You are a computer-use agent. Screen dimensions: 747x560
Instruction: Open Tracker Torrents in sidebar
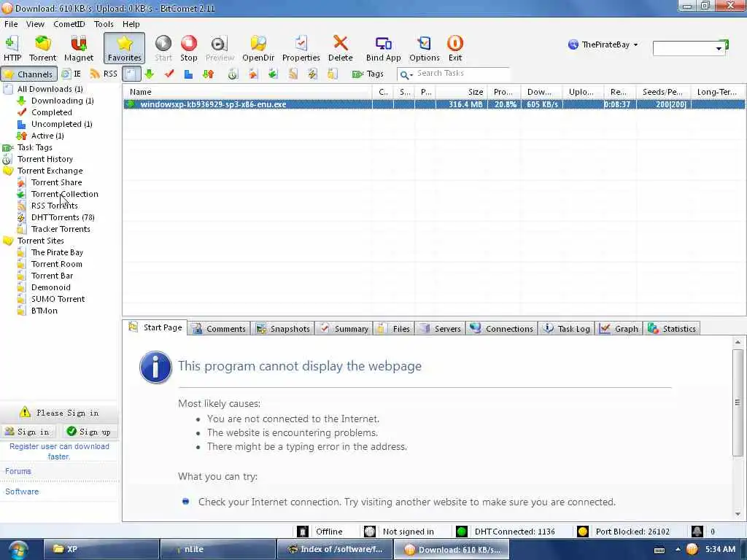pyautogui.click(x=61, y=229)
